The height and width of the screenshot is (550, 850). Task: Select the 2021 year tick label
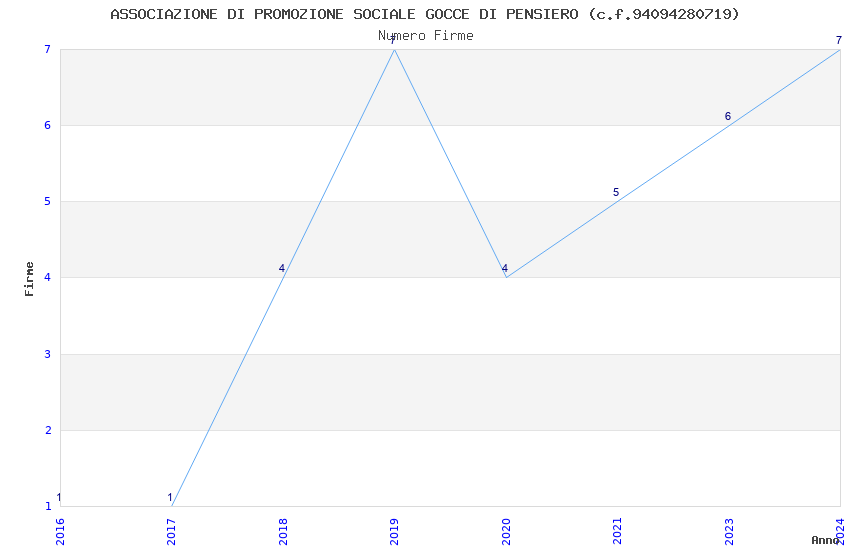click(617, 532)
